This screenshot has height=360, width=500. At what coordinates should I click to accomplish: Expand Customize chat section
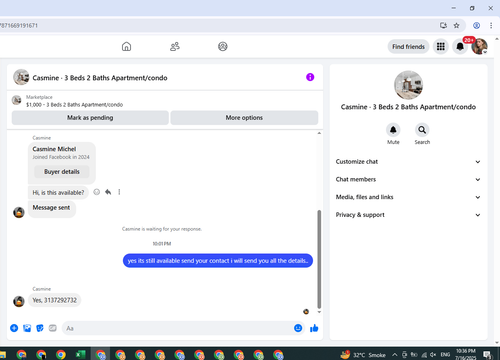pos(408,162)
